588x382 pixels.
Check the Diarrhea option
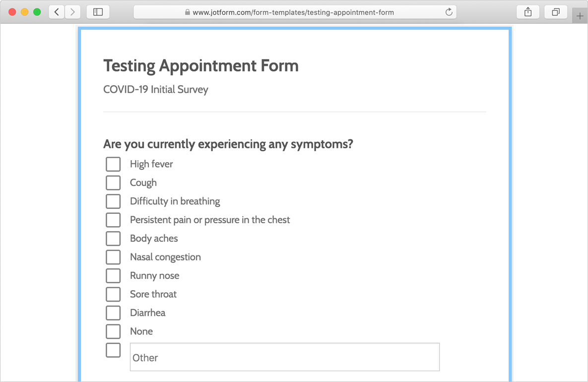113,313
